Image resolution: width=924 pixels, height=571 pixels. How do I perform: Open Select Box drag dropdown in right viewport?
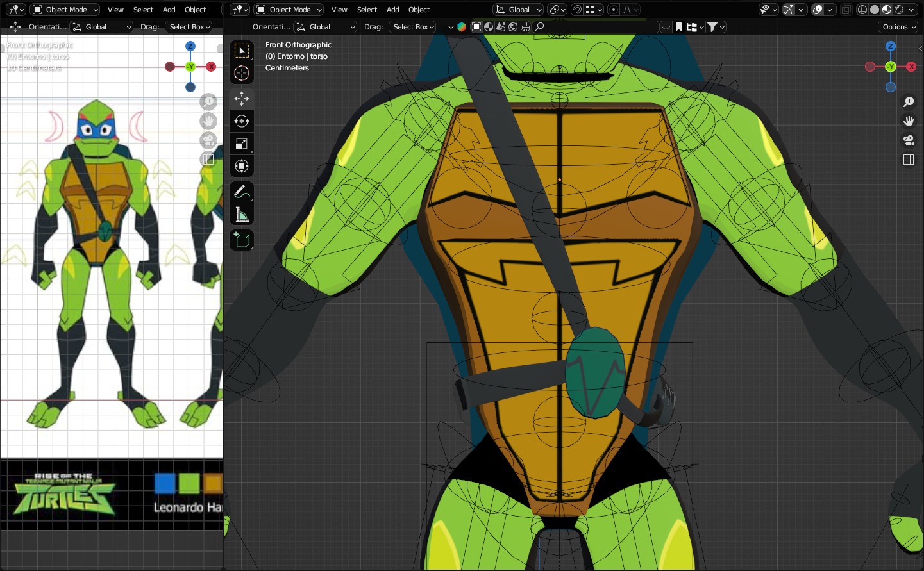pos(414,27)
